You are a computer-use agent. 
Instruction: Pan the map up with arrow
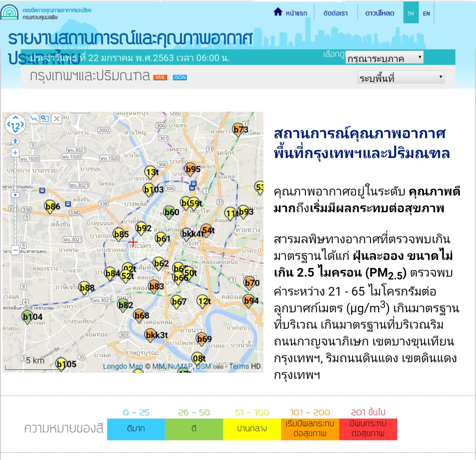[15, 118]
